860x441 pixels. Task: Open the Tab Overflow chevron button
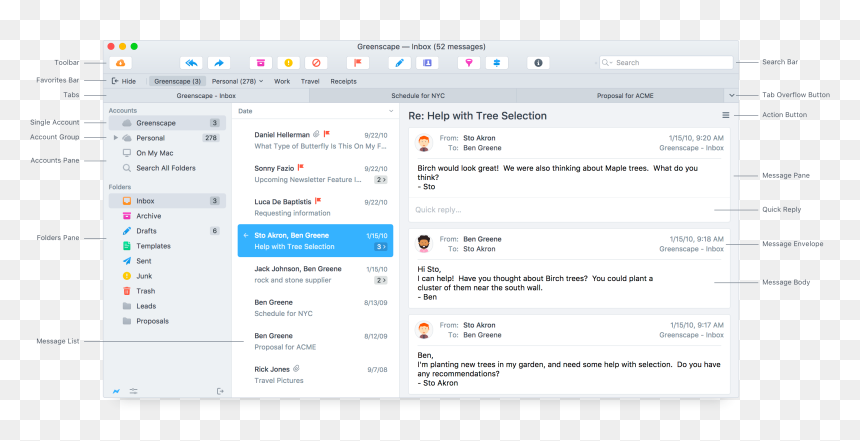coord(732,95)
